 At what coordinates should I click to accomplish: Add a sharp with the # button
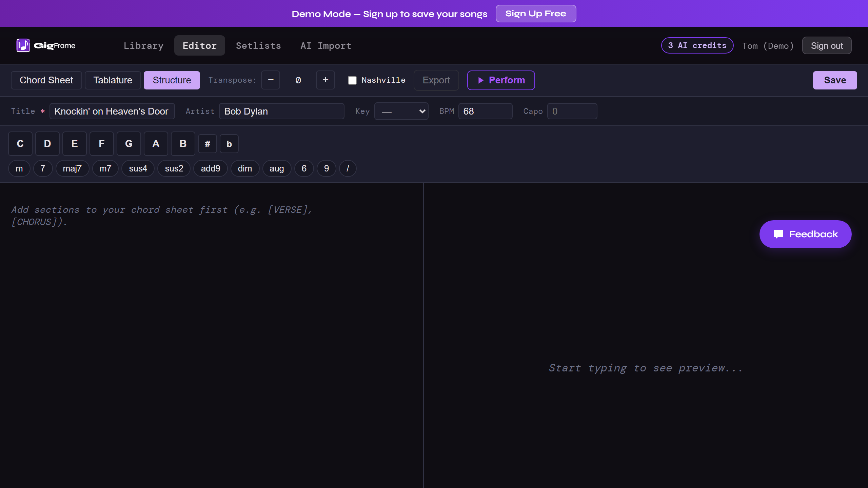[207, 144]
